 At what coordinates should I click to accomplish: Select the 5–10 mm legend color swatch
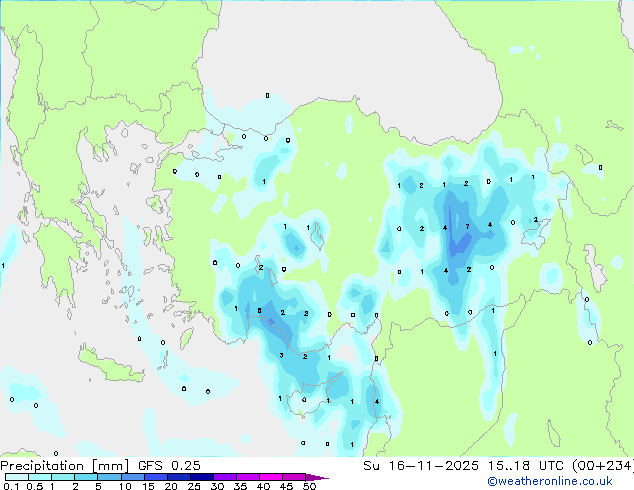tap(109, 477)
